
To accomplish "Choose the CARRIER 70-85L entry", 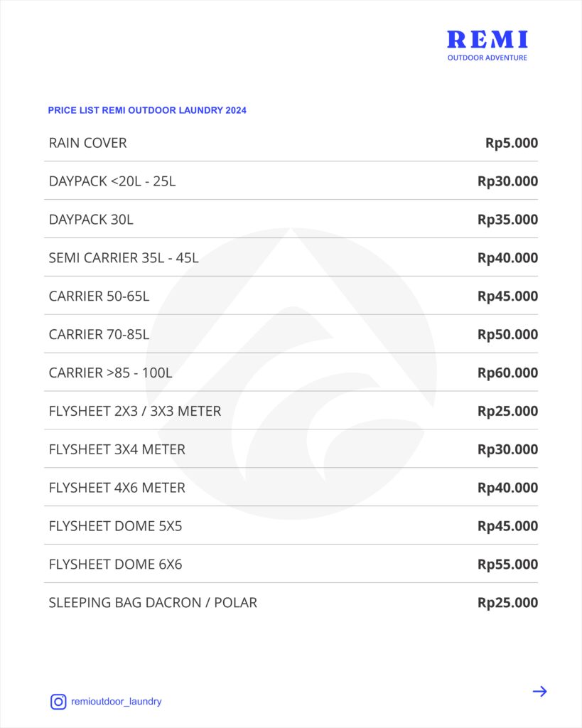I will [291, 334].
